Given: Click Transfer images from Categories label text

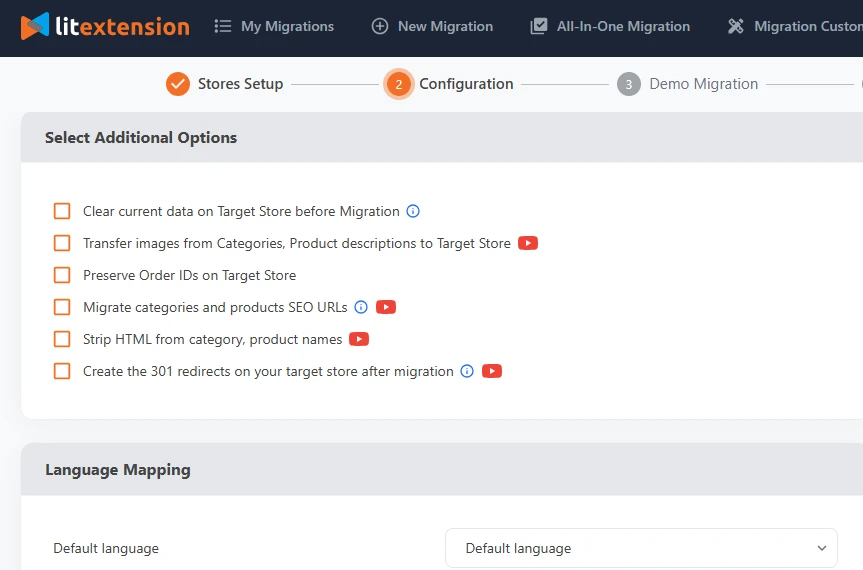Looking at the screenshot, I should click(297, 243).
